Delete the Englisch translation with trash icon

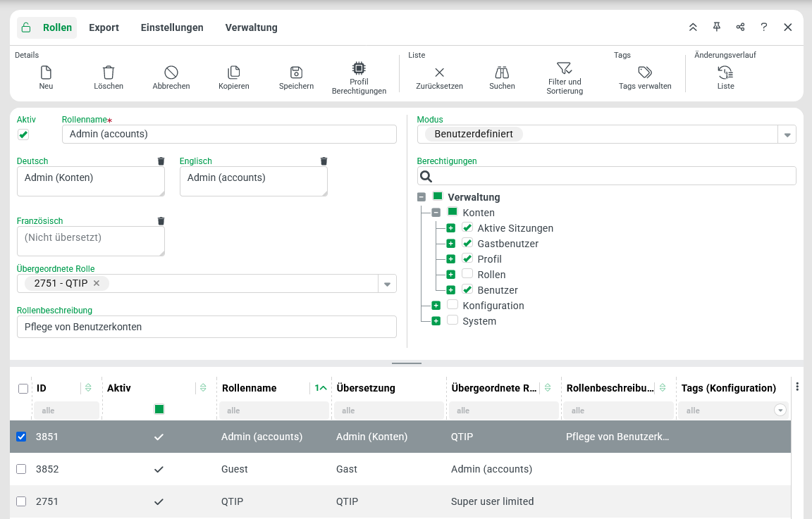pos(324,161)
